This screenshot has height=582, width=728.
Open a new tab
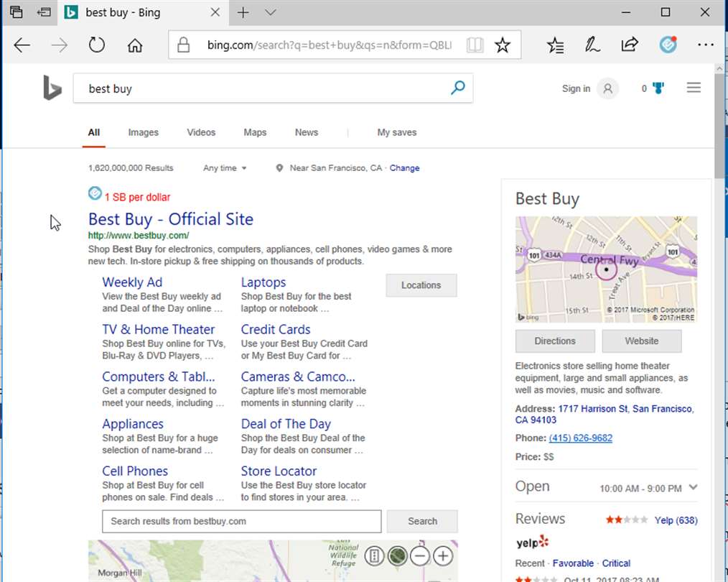(243, 12)
